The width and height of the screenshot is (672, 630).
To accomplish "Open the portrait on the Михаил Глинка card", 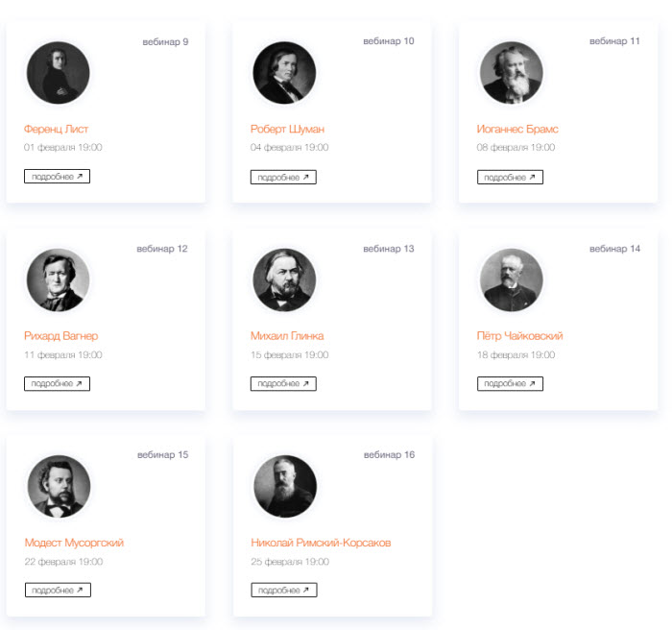I will pyautogui.click(x=284, y=279).
